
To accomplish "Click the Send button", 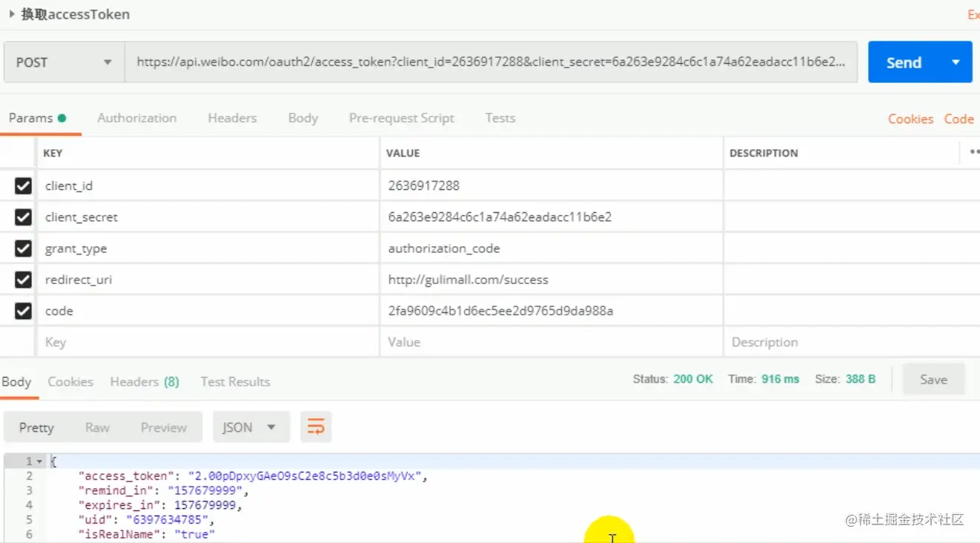I will (x=904, y=62).
